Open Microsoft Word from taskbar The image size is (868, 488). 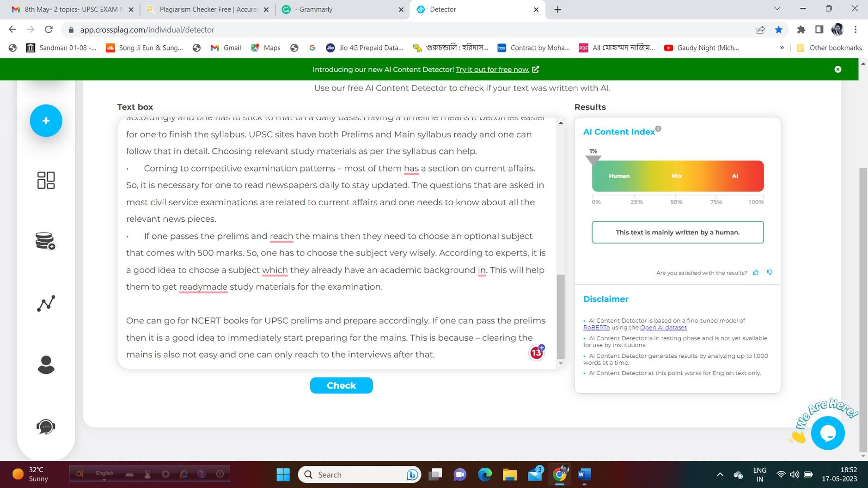pyautogui.click(x=584, y=474)
